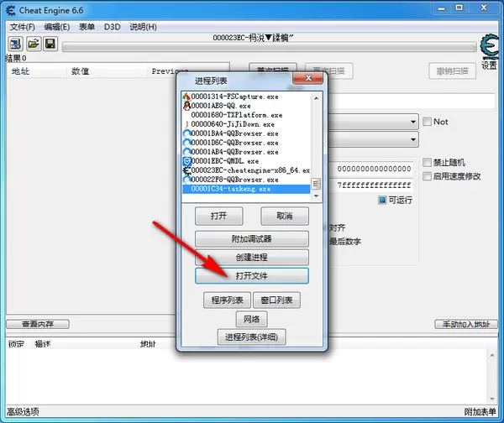Click the QMDL.exe shield icon
The width and height of the screenshot is (504, 423).
[186, 161]
